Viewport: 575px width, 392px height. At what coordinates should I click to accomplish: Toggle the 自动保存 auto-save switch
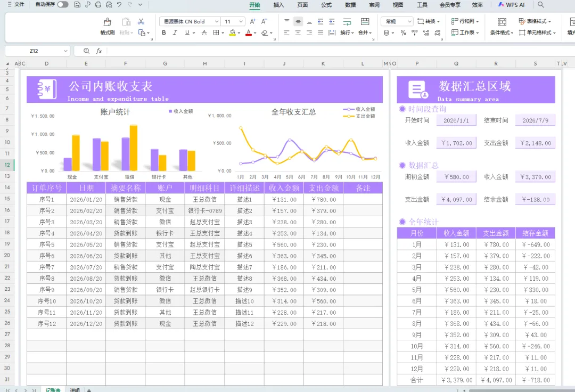pos(63,5)
